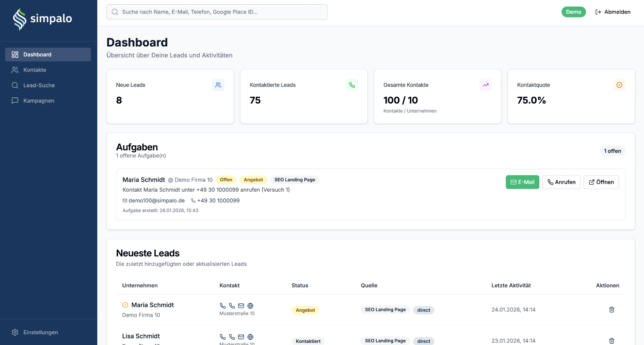Click the green phone icon on Kontaktierte Leads card
This screenshot has width=644, height=345.
pos(352,85)
